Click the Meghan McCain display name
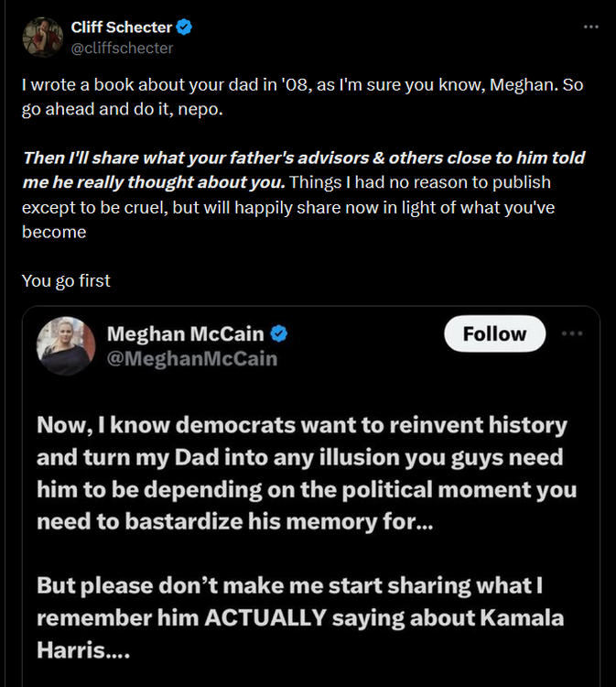This screenshot has width=616, height=687. coord(185,333)
